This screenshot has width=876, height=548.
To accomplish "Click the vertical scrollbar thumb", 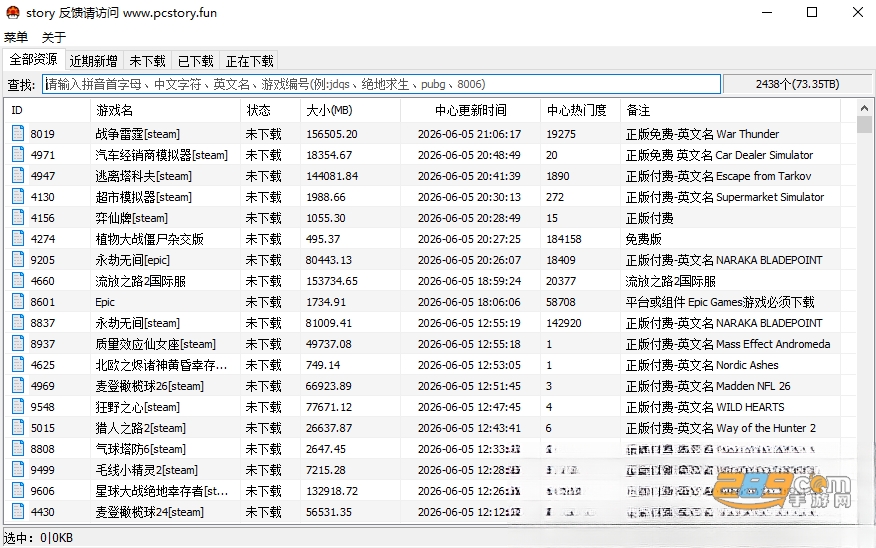I will (864, 125).
